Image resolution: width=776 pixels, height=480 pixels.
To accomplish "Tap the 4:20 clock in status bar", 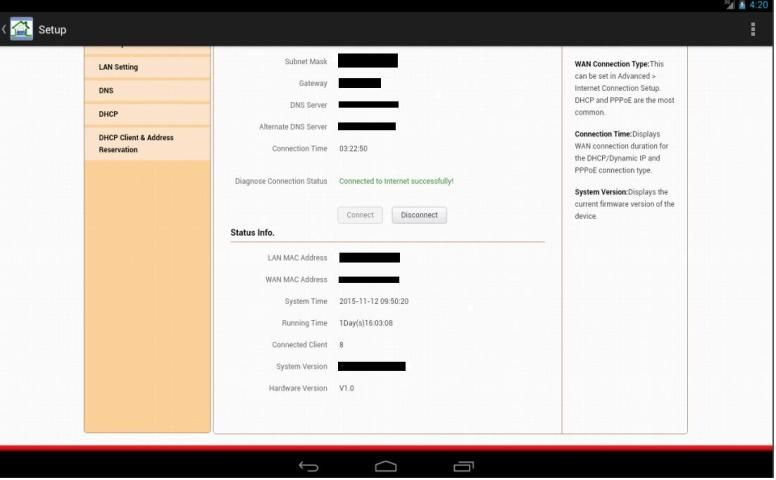I will point(760,5).
